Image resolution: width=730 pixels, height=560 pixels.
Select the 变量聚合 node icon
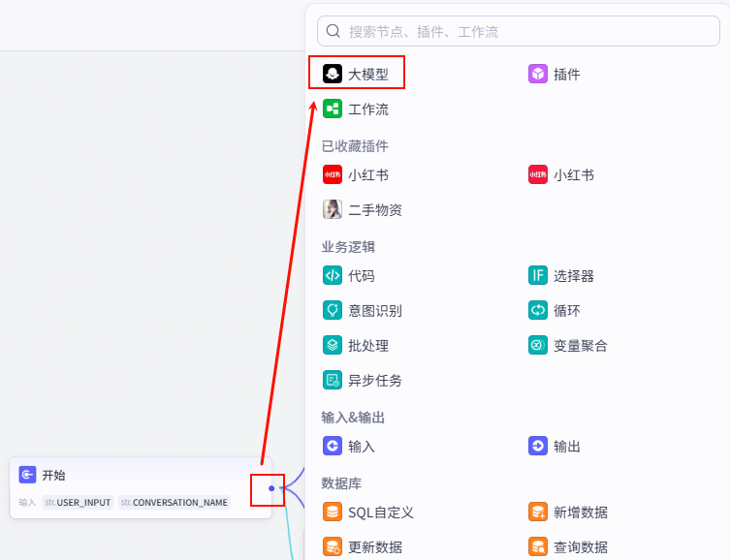[x=538, y=345]
